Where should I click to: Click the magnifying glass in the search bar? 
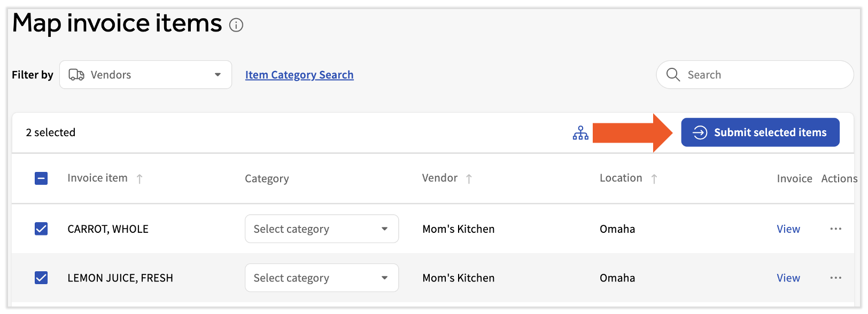(673, 75)
